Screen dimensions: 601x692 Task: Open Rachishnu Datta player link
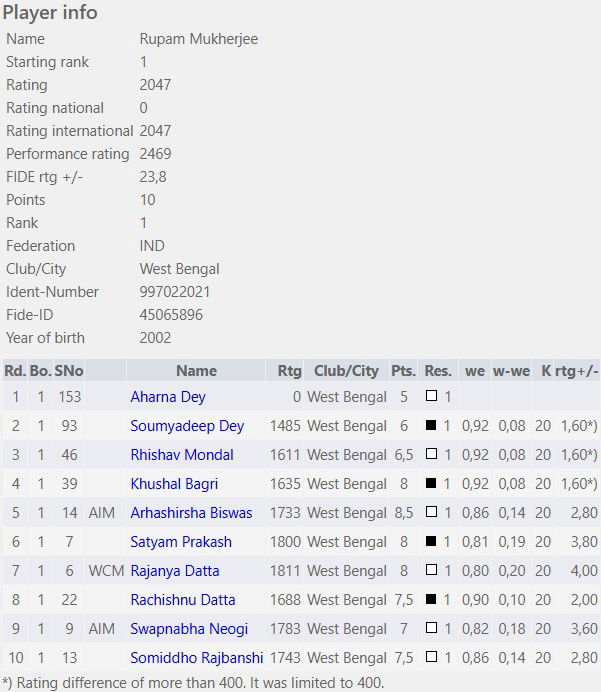(183, 600)
